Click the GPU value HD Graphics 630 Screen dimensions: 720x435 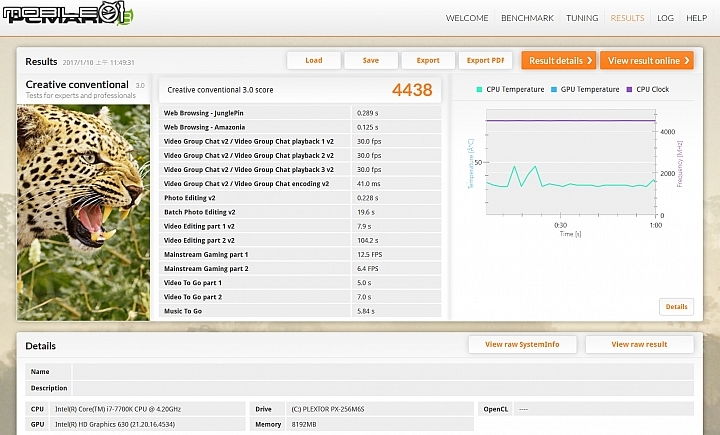click(115, 424)
